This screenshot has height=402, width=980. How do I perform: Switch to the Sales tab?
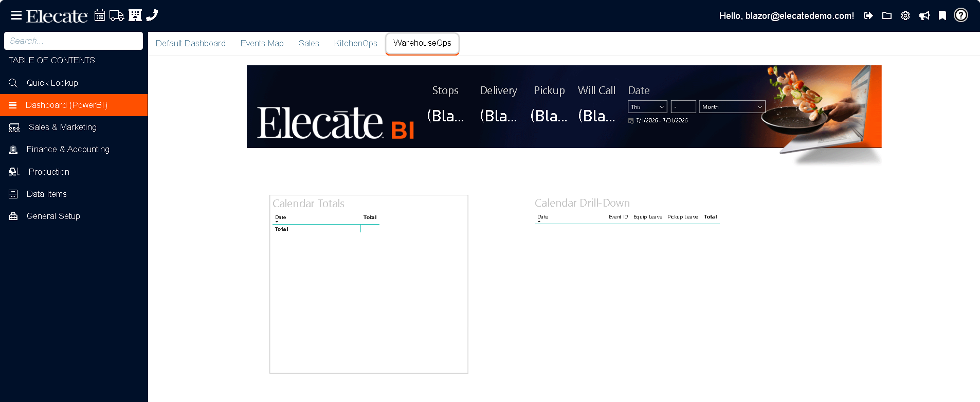pyautogui.click(x=309, y=43)
